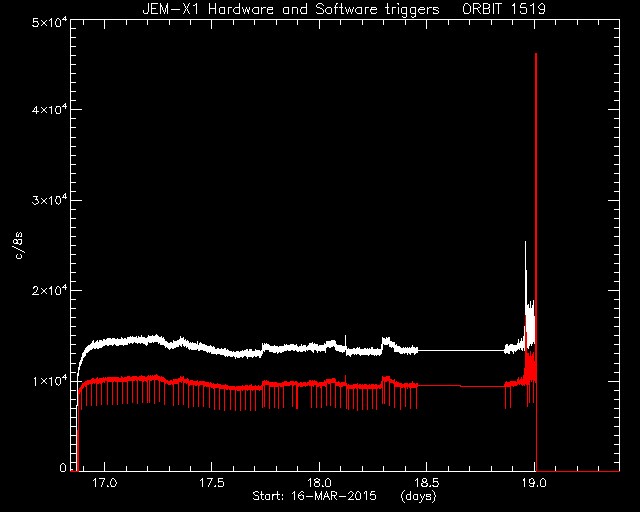The height and width of the screenshot is (512, 640).
Task: Click the 5×10⁴ y-axis label
Action: tap(49, 22)
